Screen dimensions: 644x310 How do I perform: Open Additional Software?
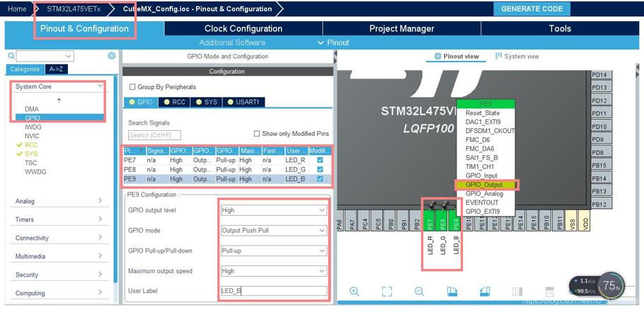(x=232, y=42)
